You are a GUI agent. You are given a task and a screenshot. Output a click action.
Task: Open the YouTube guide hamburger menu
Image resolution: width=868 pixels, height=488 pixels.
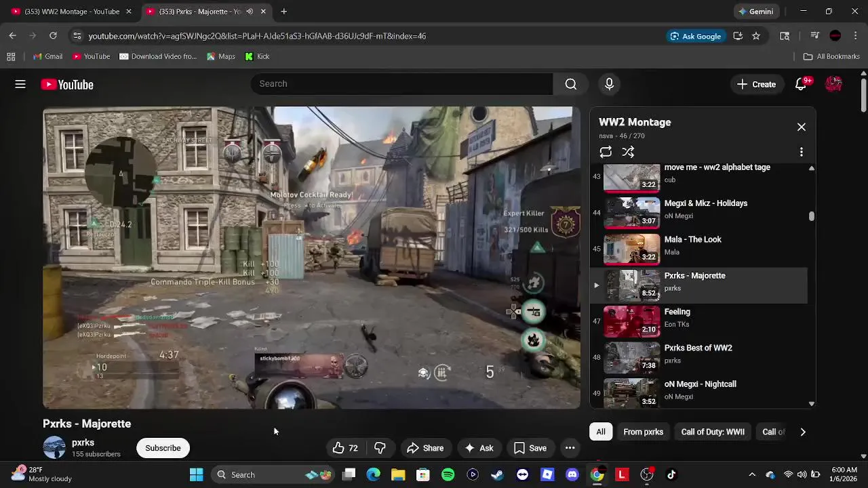point(20,84)
